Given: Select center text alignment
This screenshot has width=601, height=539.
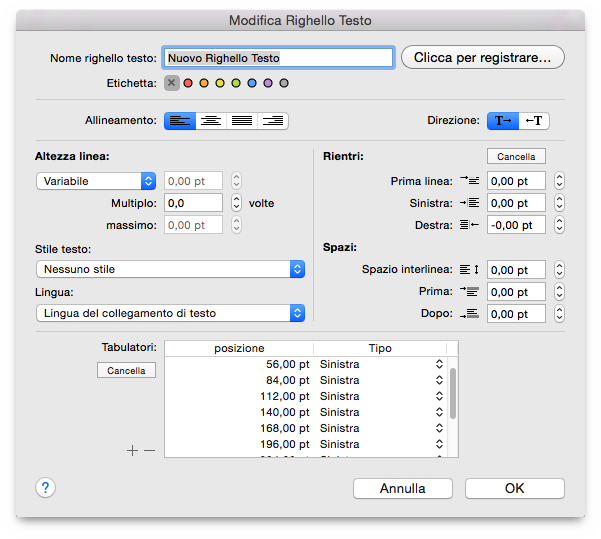Looking at the screenshot, I should click(x=211, y=121).
